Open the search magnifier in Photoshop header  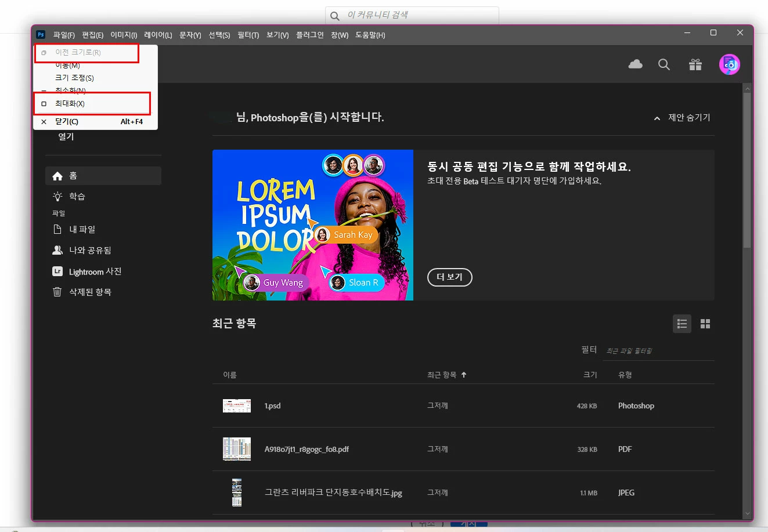click(664, 64)
